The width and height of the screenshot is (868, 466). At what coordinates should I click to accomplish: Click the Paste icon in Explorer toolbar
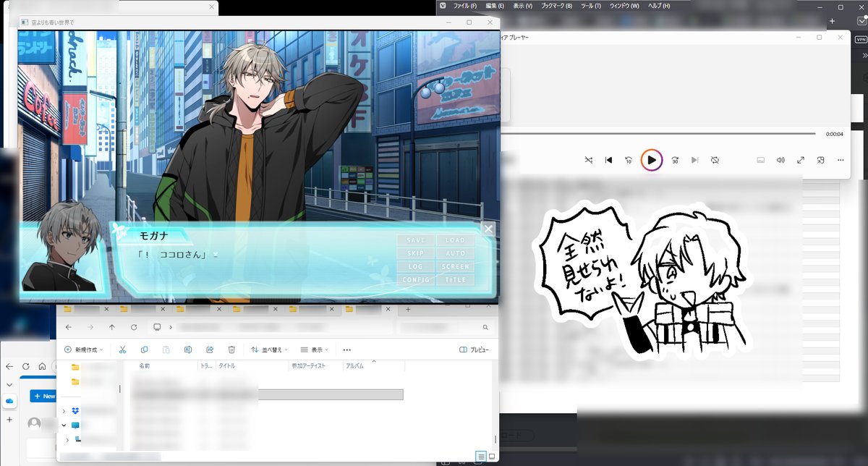tap(166, 349)
